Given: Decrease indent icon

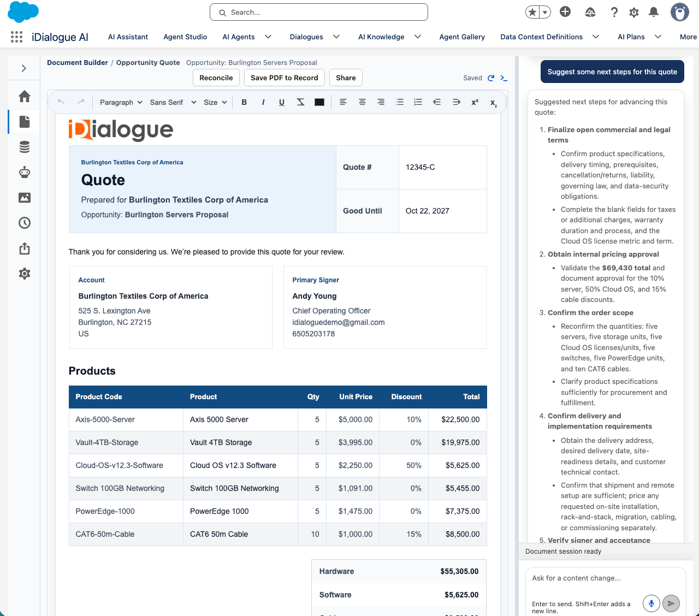Looking at the screenshot, I should tap(437, 102).
